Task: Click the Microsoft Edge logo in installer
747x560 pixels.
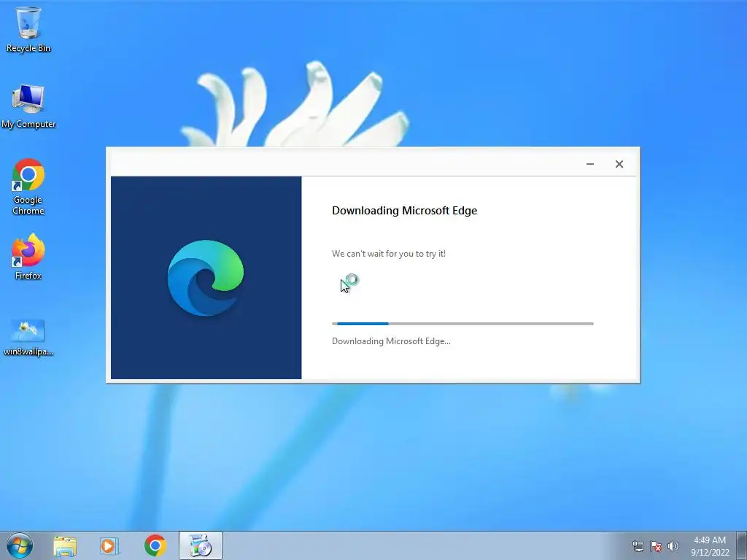Action: [x=206, y=278]
